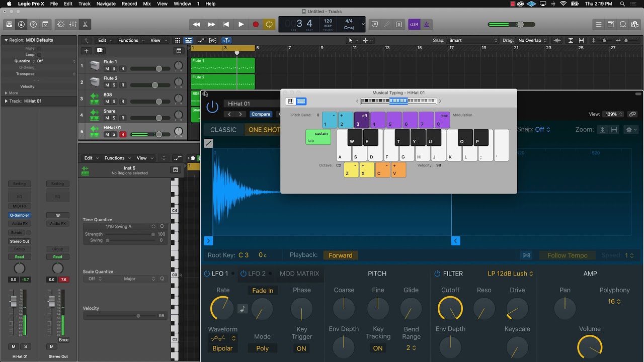Click the Flute 1 MIDI region
644x362 pixels.
tap(222, 65)
